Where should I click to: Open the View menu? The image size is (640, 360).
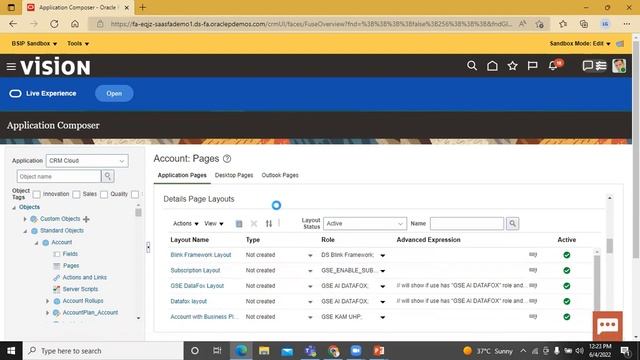coord(214,223)
